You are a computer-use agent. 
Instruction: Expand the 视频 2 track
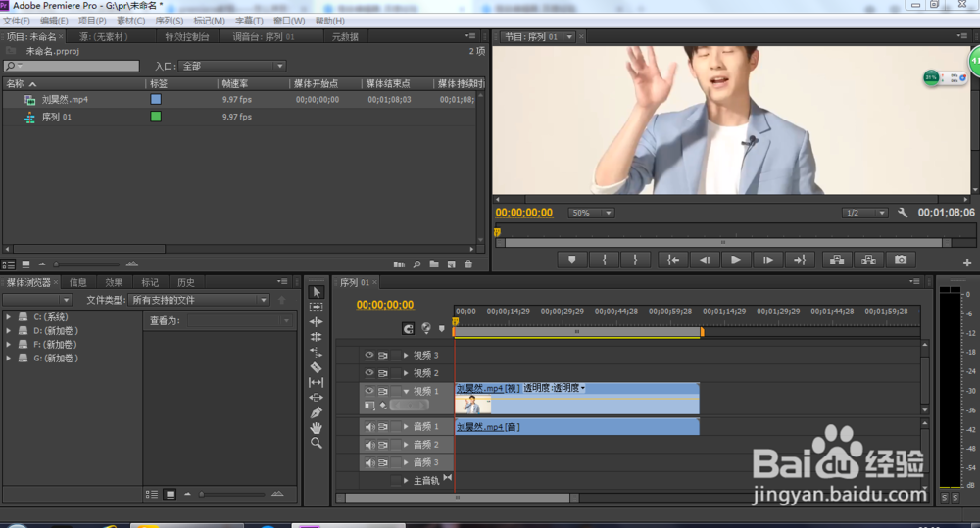[x=407, y=373]
